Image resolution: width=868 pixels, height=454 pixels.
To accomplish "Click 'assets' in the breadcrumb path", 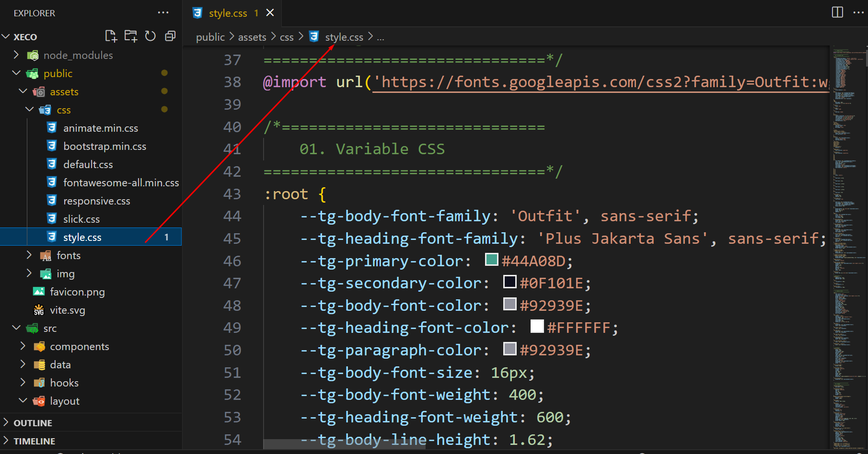I will (252, 37).
